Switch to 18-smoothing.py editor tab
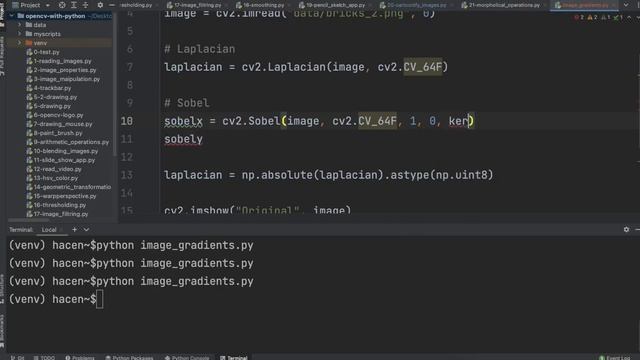This screenshot has height=360, width=640. tap(260, 5)
